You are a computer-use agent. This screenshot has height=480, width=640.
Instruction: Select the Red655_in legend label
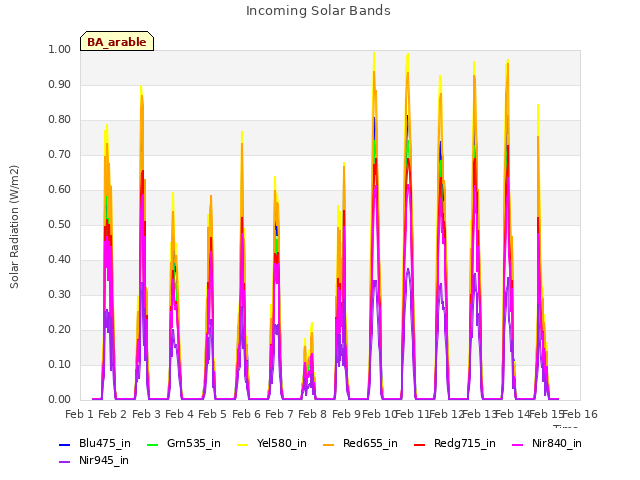(370, 444)
